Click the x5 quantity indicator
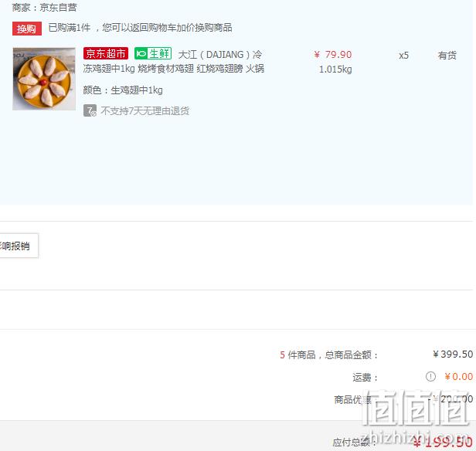 click(403, 56)
